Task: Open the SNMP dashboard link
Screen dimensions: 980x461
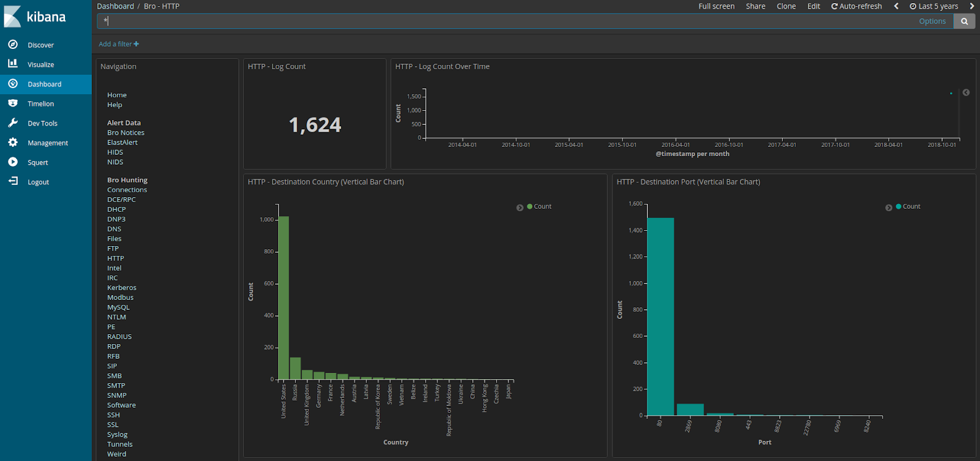Action: click(x=116, y=395)
